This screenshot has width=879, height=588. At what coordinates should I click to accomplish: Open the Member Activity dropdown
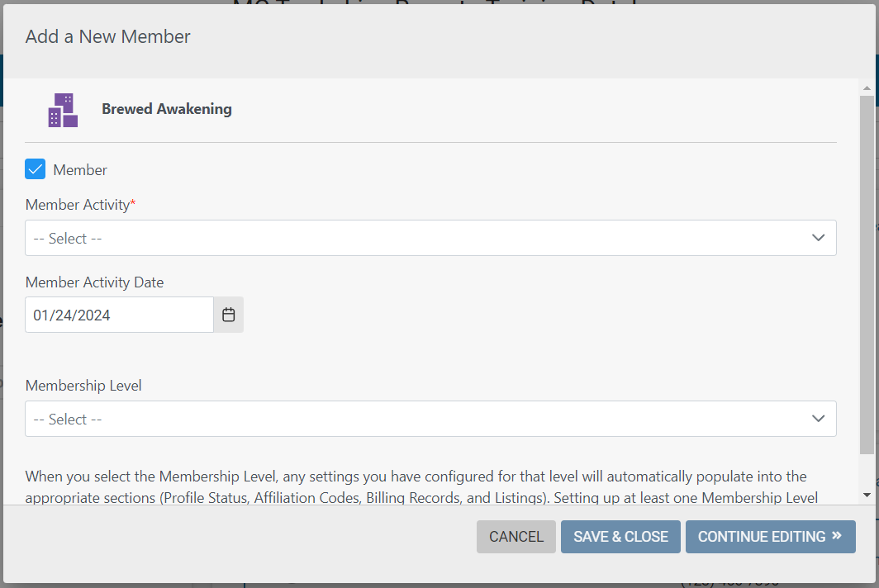pos(430,238)
